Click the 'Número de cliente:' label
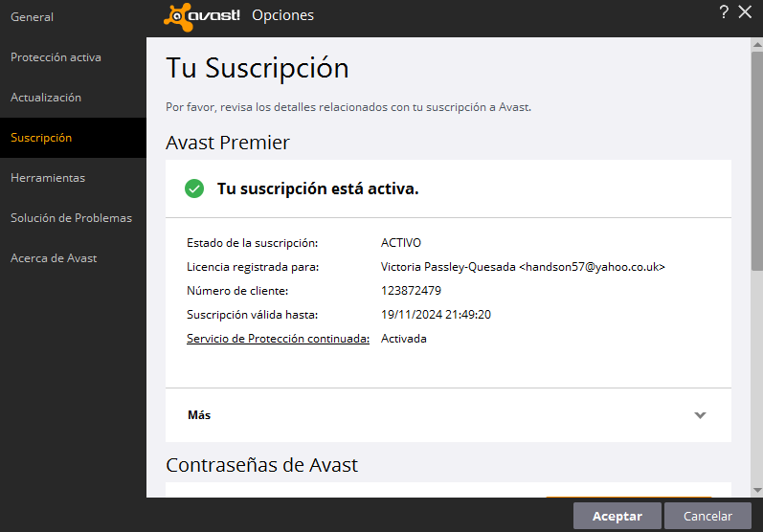 237,291
